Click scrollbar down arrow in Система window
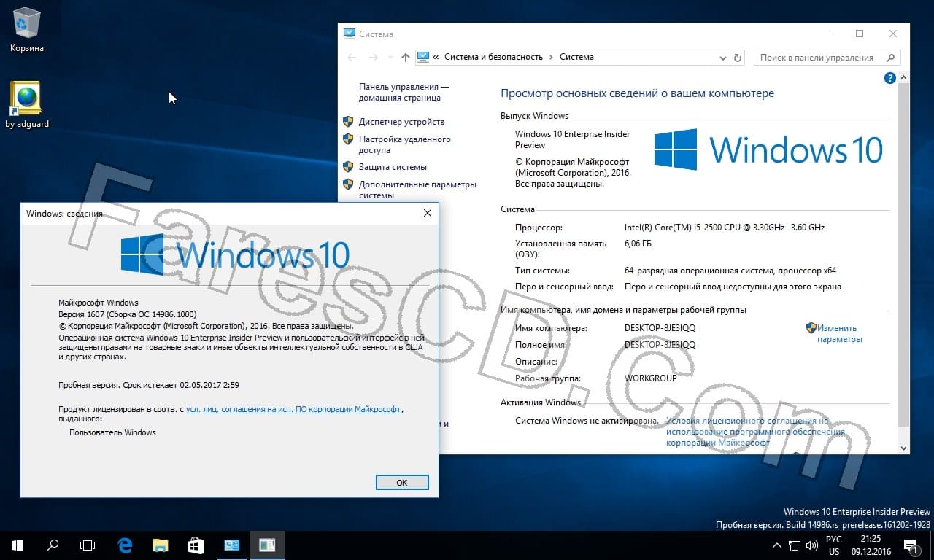Image resolution: width=934 pixels, height=560 pixels. pos(903,448)
